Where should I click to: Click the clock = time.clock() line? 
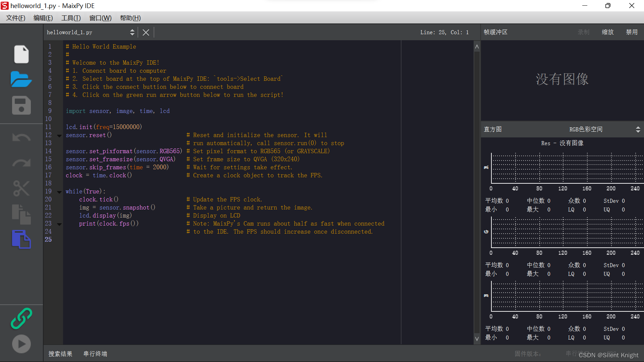coord(99,176)
